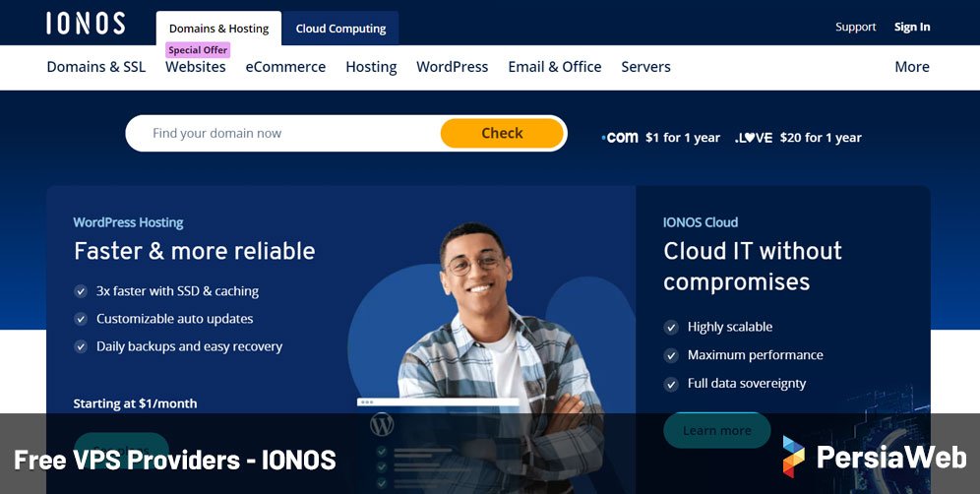This screenshot has height=494, width=980.
Task: Click checkmark beside Maximum performance
Action: tap(671, 356)
